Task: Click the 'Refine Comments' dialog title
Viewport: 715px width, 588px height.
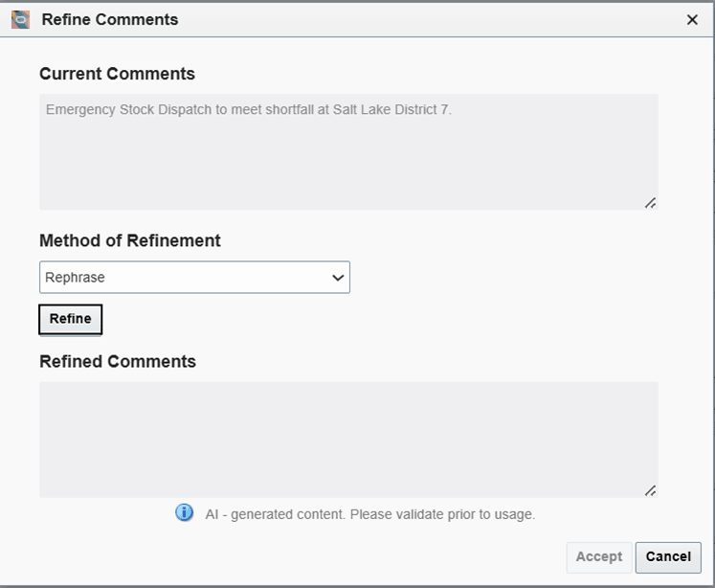Action: pos(110,19)
